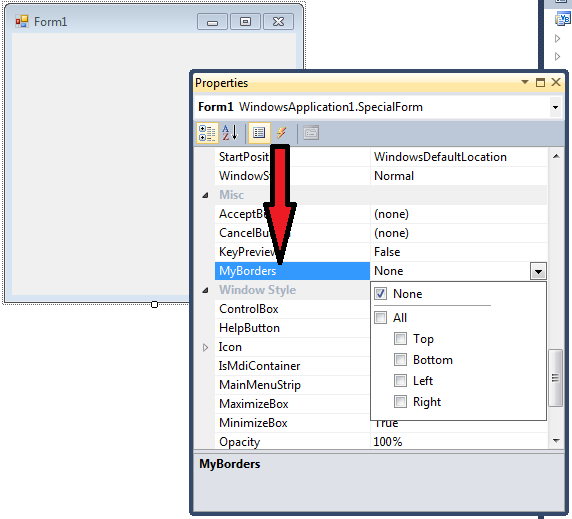Image resolution: width=572 pixels, height=519 pixels.
Task: Select the Opacity property
Action: click(x=292, y=442)
